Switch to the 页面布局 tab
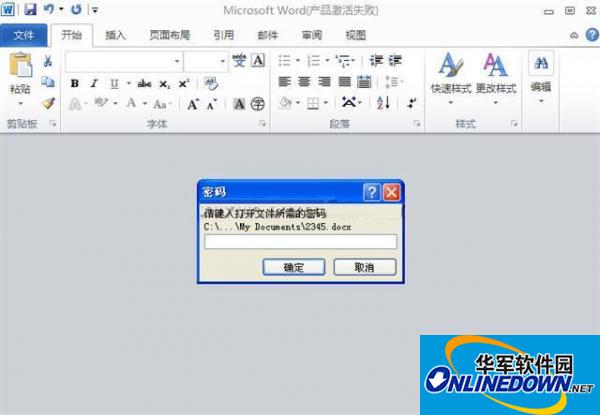 pos(170,35)
